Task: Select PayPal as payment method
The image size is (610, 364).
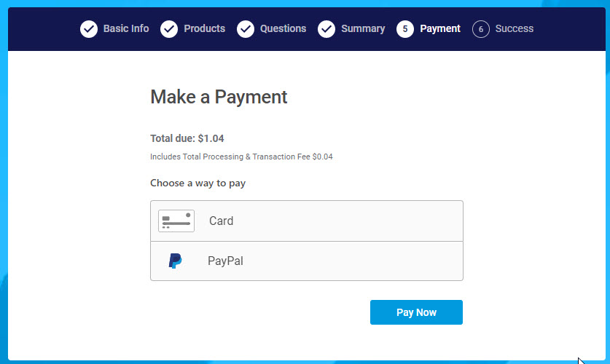Action: [x=307, y=261]
